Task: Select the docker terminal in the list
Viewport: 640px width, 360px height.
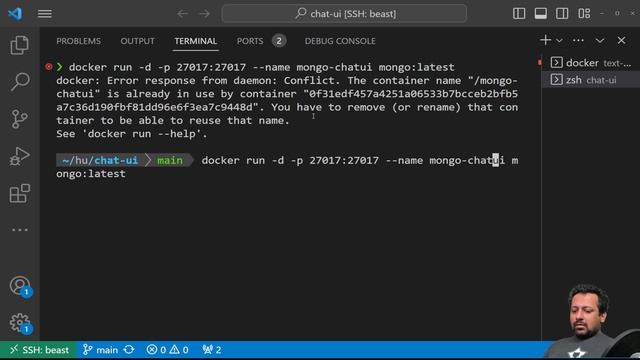Action: pyautogui.click(x=591, y=63)
